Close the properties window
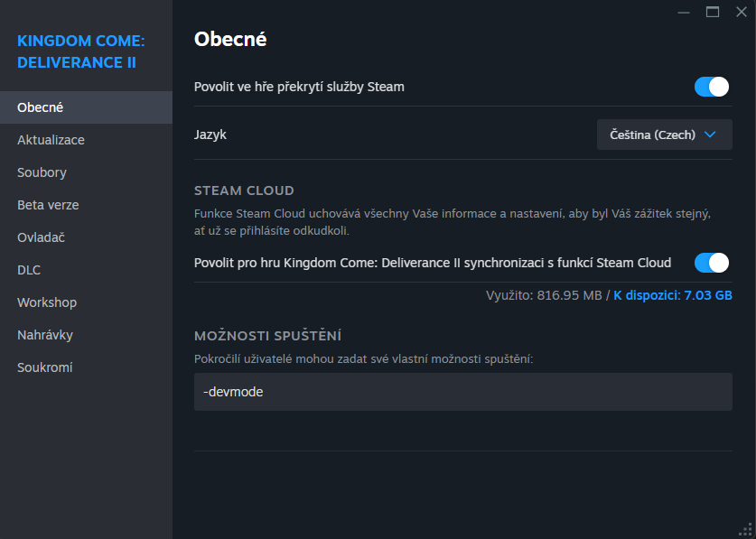Screen dimensions: 756x539 (x=742, y=12)
